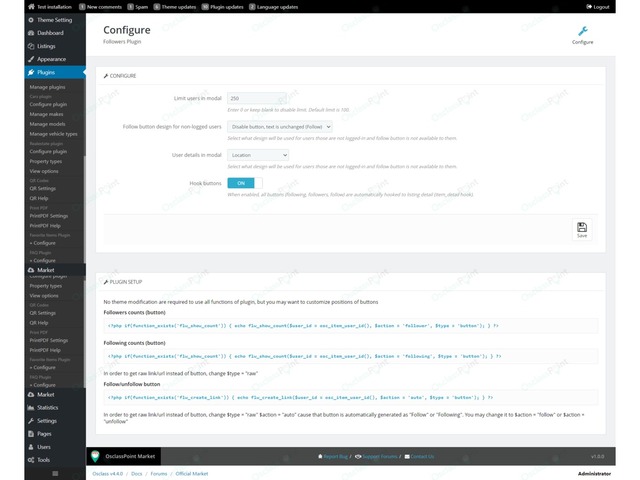The image size is (640, 480).
Task: Click the Followers counts PHP code snippet
Action: tap(351, 326)
